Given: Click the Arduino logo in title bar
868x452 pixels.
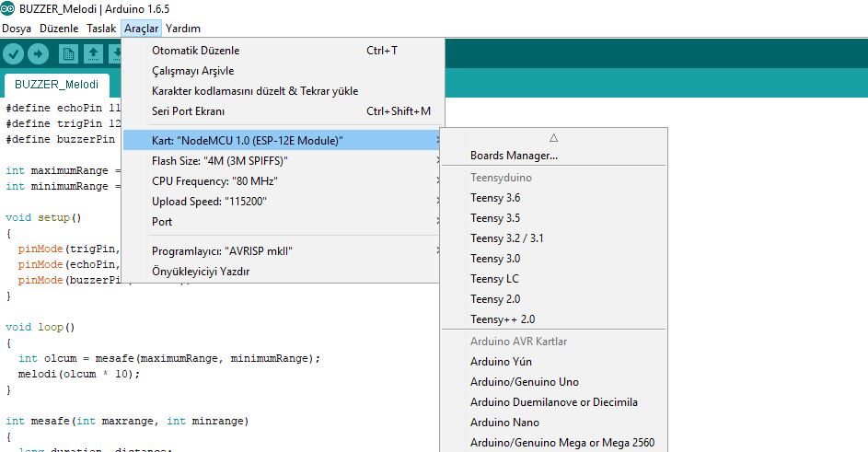Looking at the screenshot, I should point(8,9).
